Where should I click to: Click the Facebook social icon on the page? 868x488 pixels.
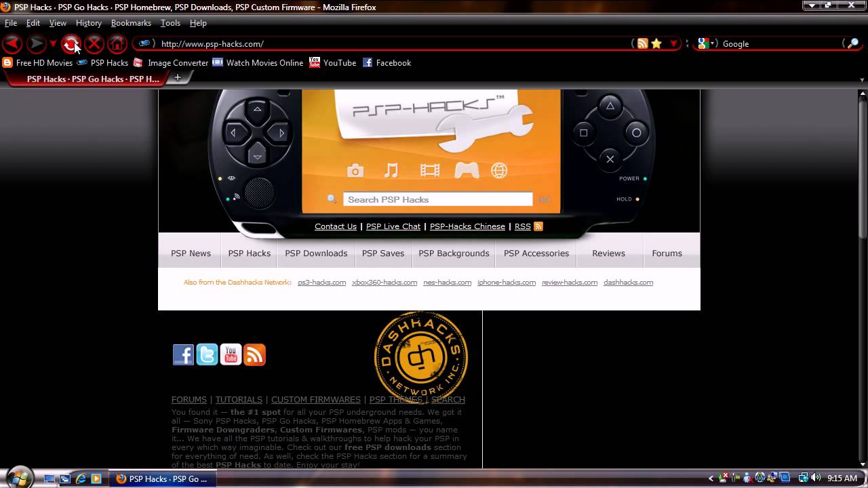[x=183, y=354]
